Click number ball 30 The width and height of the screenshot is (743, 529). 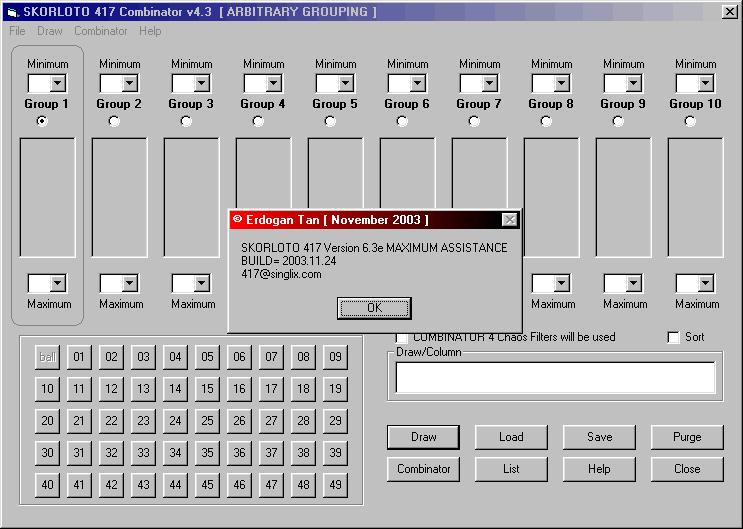pyautogui.click(x=47, y=453)
